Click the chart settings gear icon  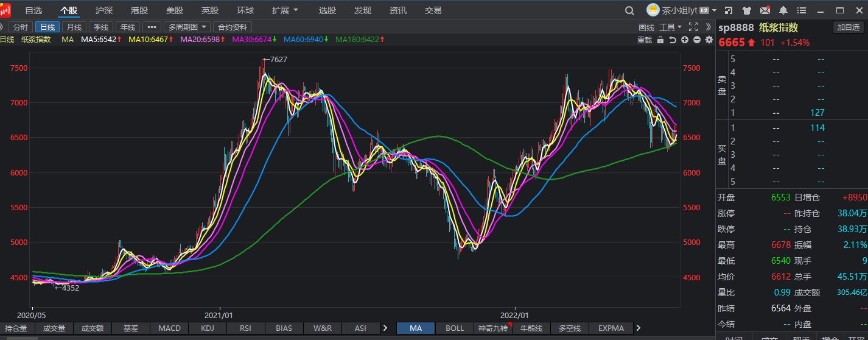pyautogui.click(x=709, y=40)
